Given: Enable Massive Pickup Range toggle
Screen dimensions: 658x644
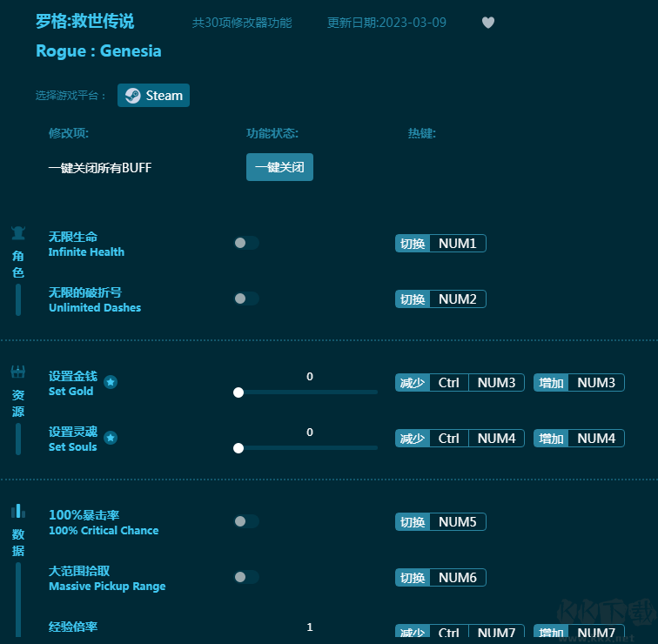Looking at the screenshot, I should 246,577.
